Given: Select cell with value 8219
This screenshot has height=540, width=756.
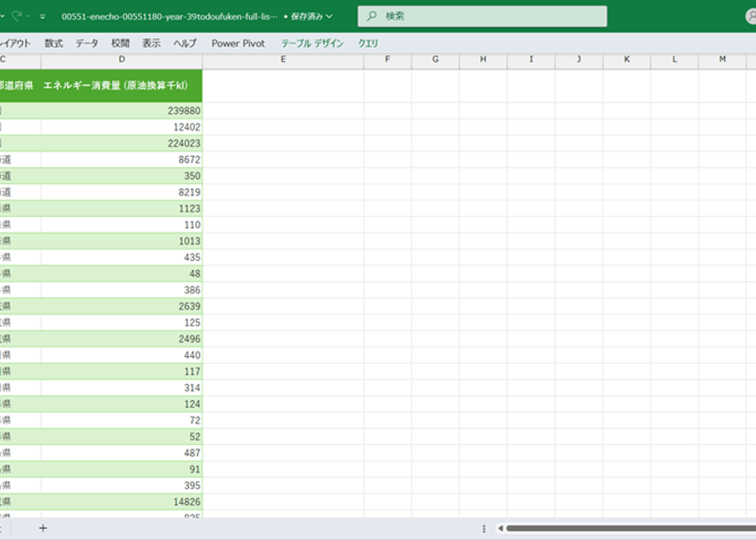Looking at the screenshot, I should (x=121, y=192).
